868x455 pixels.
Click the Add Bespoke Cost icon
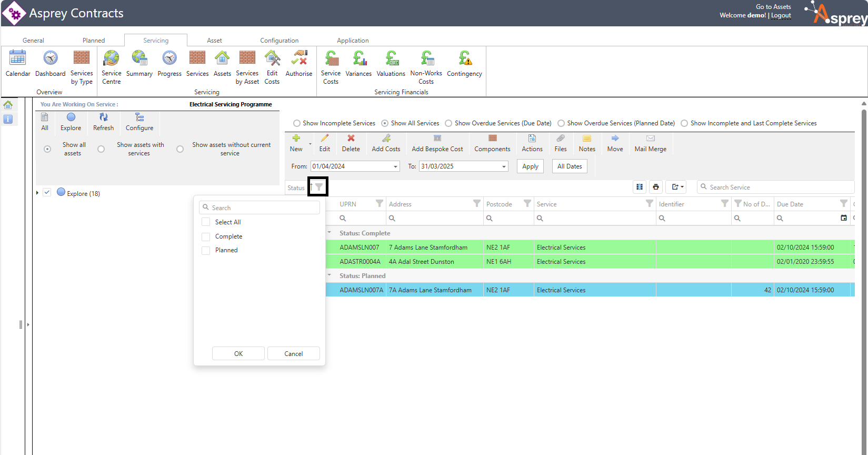point(437,139)
